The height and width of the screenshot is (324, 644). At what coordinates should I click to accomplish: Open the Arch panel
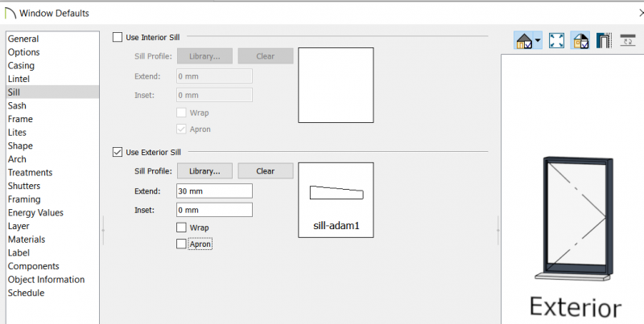[x=17, y=159]
